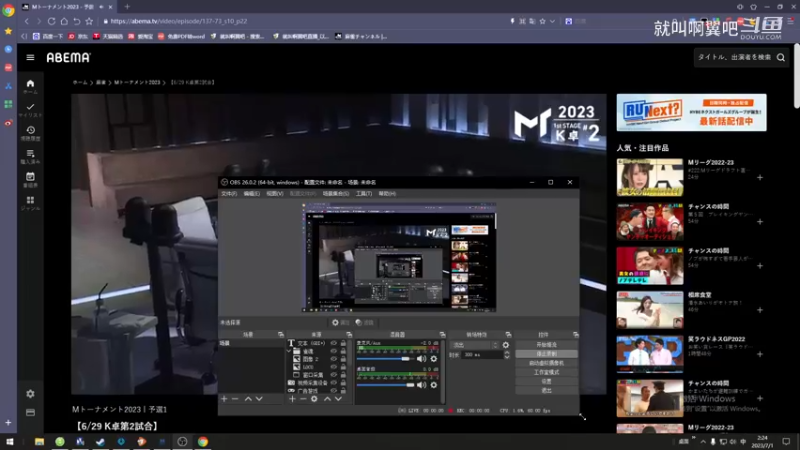Go to ABEMA Home in sidebar
Screen dimensions: 800x450
point(30,86)
